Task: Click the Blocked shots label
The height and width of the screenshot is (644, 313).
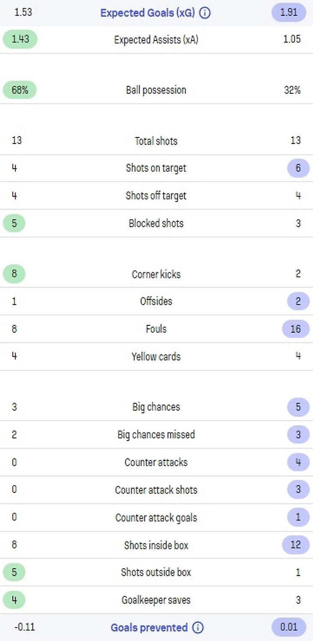Action: (x=156, y=223)
